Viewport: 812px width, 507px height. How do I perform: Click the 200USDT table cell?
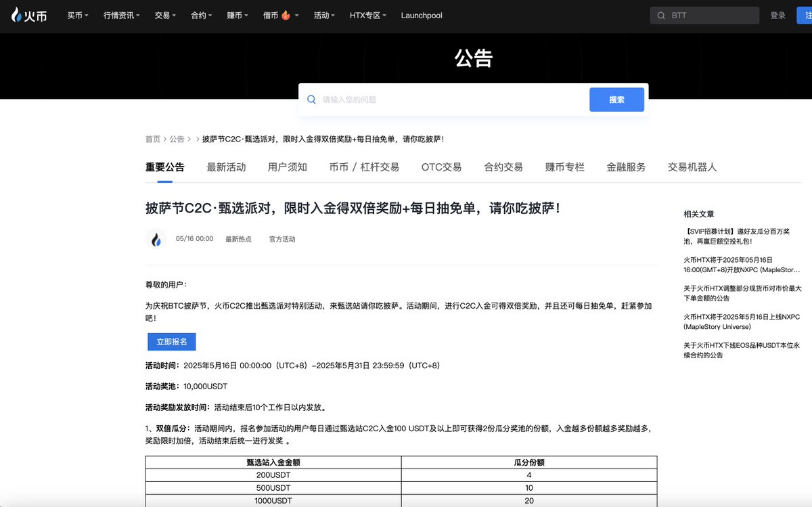point(273,475)
